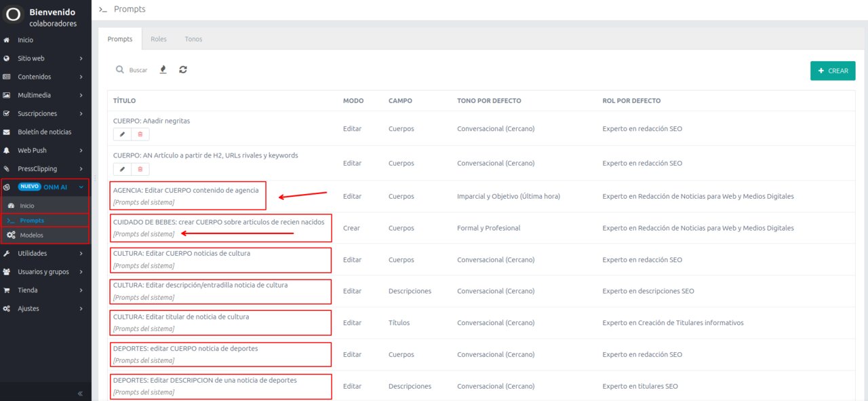Switch to the Prompts tab

click(120, 39)
